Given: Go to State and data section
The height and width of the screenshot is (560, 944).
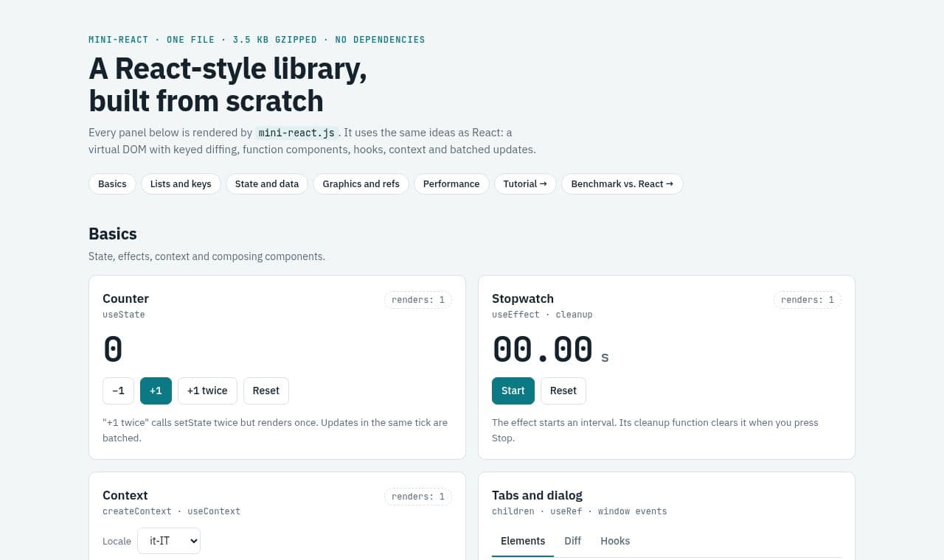Looking at the screenshot, I should click(267, 183).
